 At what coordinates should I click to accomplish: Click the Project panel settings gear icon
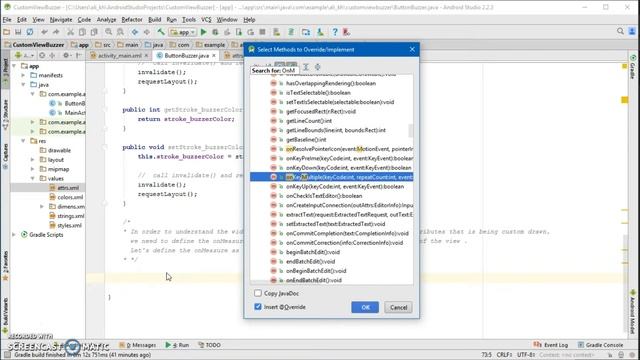[67, 55]
